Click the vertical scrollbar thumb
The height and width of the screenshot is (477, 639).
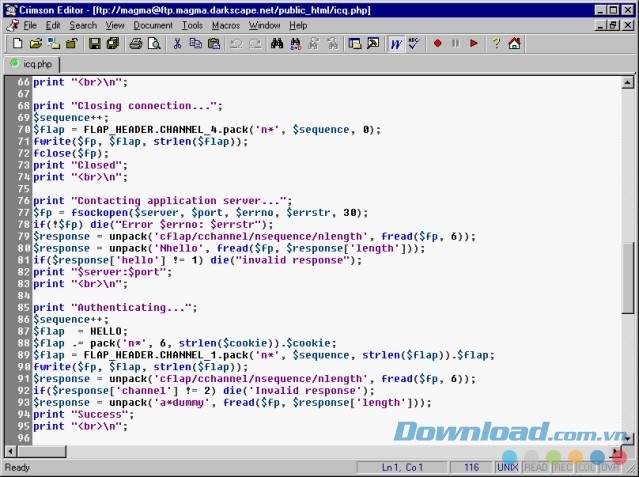(628, 278)
